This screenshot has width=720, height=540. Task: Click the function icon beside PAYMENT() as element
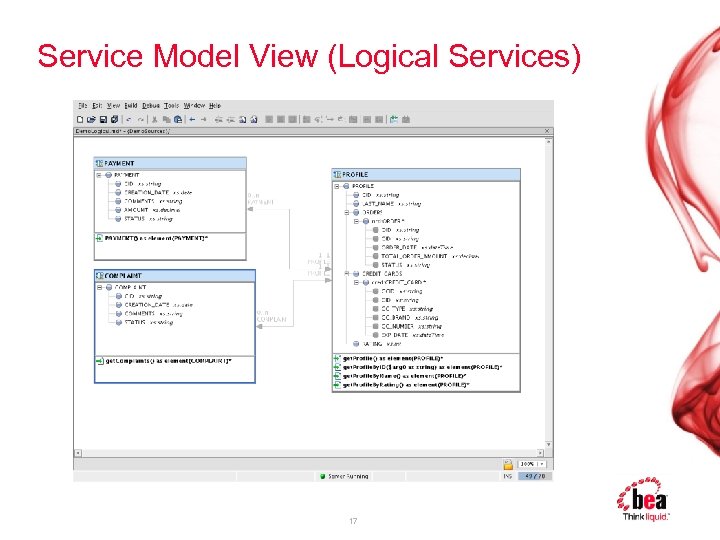[99, 238]
